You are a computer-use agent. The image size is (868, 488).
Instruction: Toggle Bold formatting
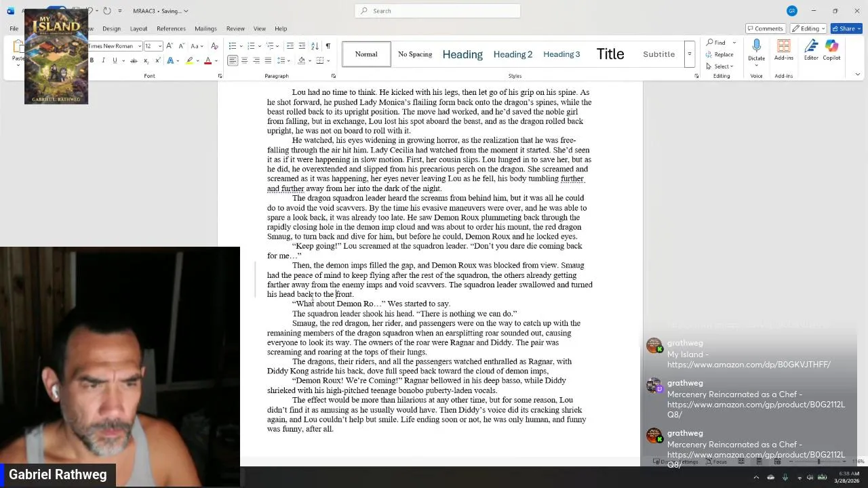[92, 61]
